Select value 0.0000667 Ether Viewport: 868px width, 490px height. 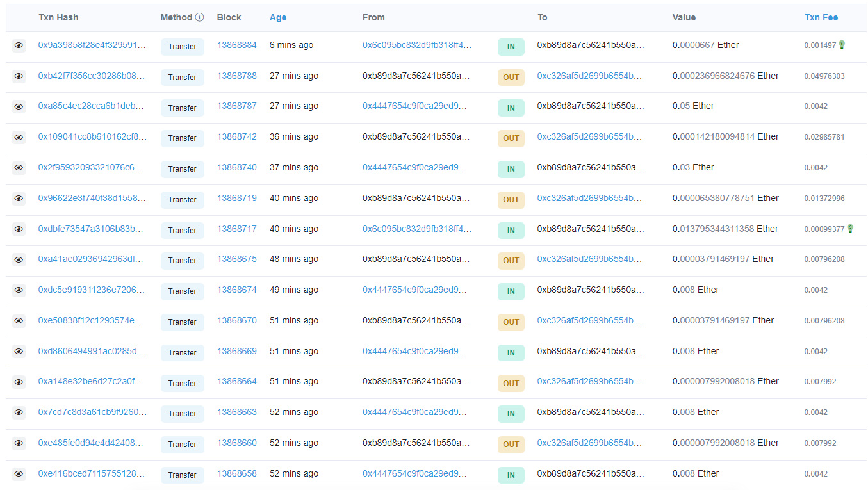tap(706, 45)
